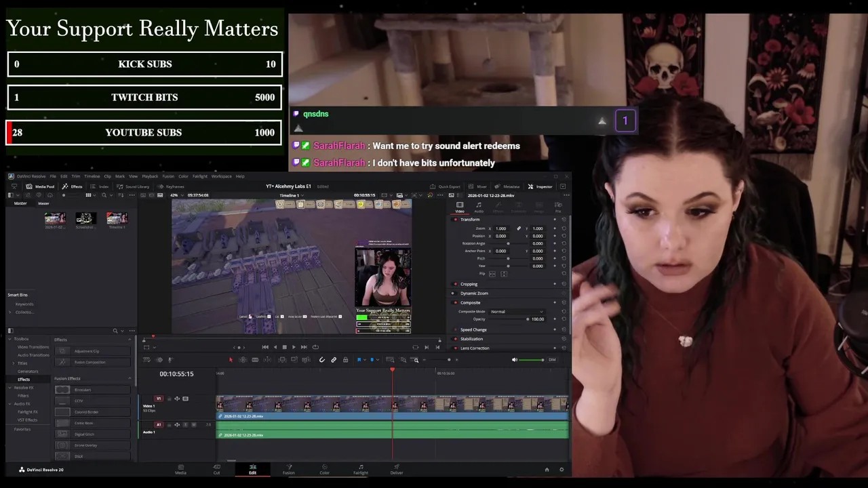This screenshot has height=488, width=868.
Task: Collapse the Fusion Effects list header
Action: [130, 378]
